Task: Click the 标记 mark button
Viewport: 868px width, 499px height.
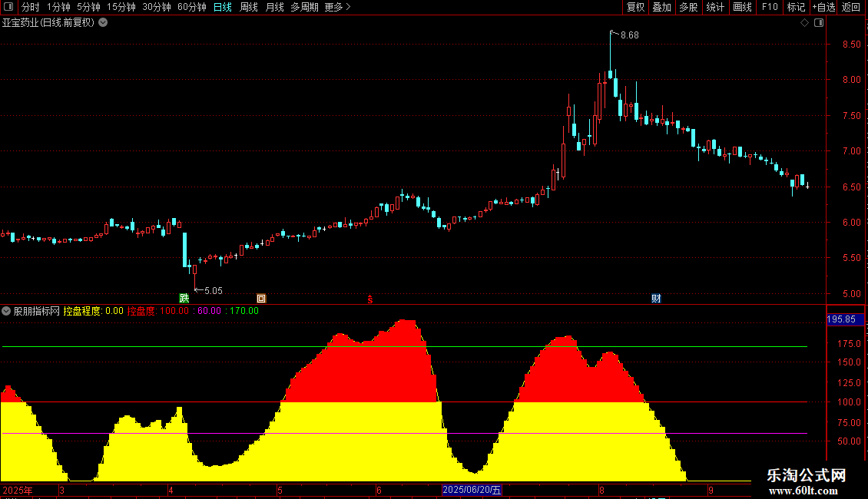Action: pos(796,7)
